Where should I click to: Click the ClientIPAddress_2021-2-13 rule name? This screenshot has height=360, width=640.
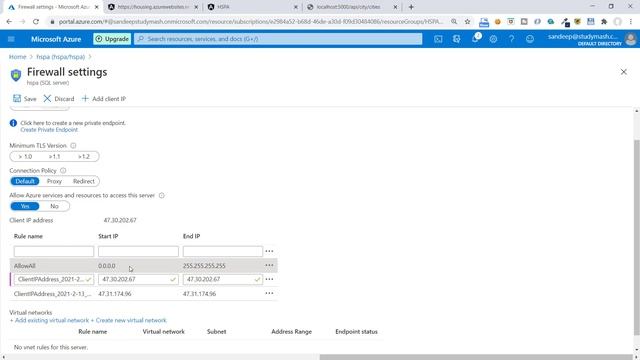pos(53,294)
